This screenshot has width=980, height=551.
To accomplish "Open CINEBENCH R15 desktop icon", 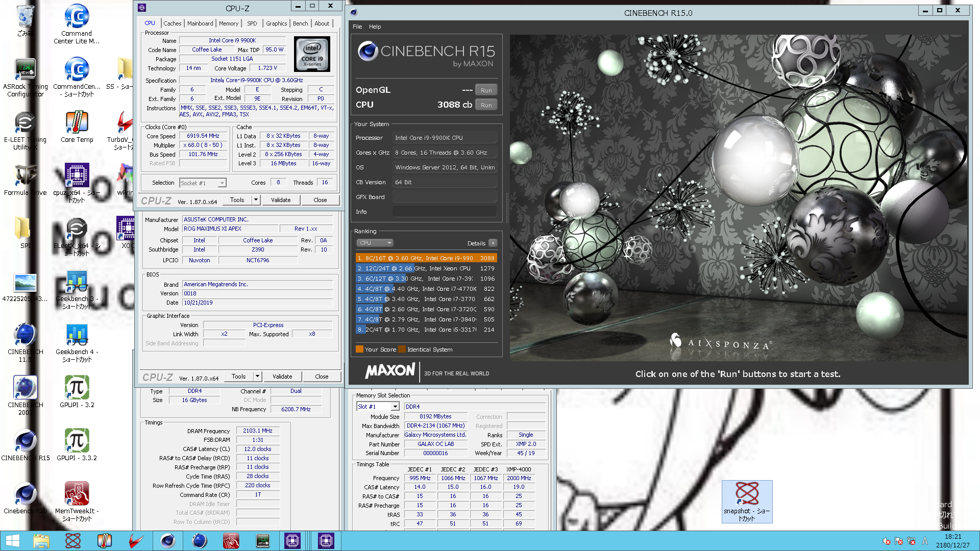I will [x=25, y=445].
